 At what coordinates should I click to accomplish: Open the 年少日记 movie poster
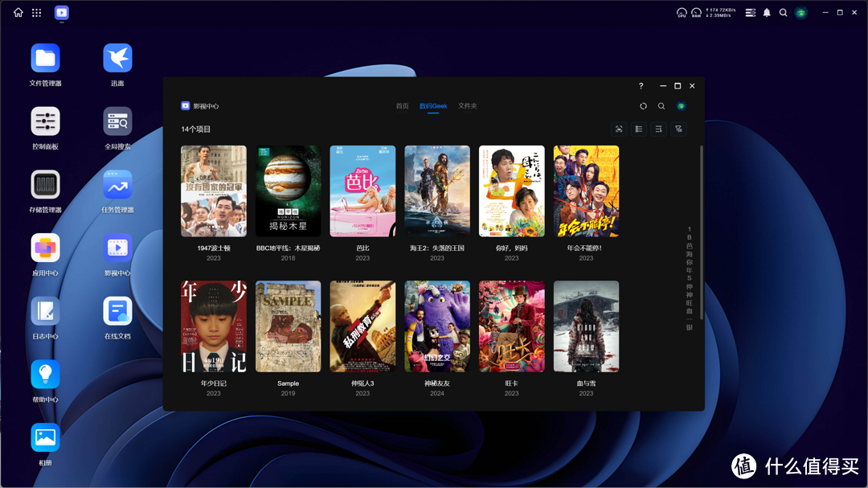click(214, 326)
